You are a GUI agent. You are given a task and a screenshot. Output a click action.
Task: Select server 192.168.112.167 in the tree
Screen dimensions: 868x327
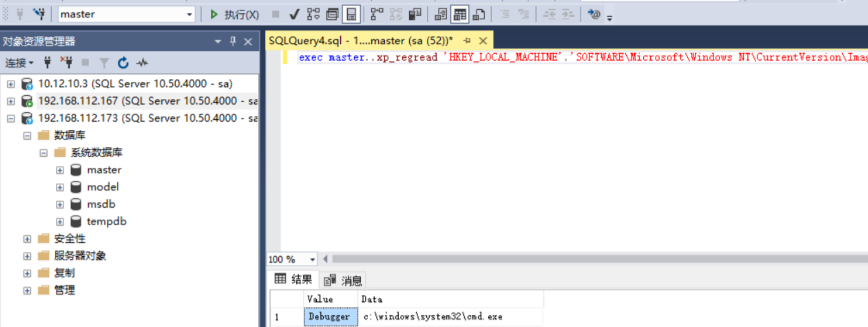148,101
